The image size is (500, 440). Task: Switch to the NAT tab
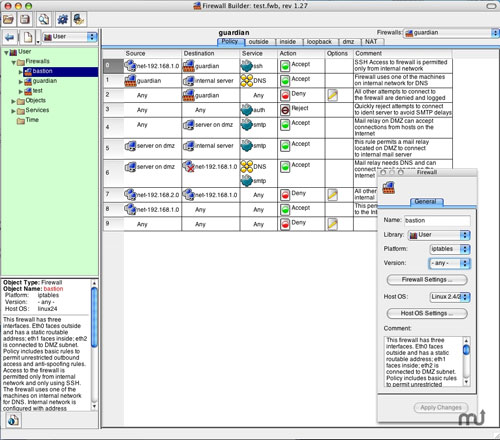(371, 42)
